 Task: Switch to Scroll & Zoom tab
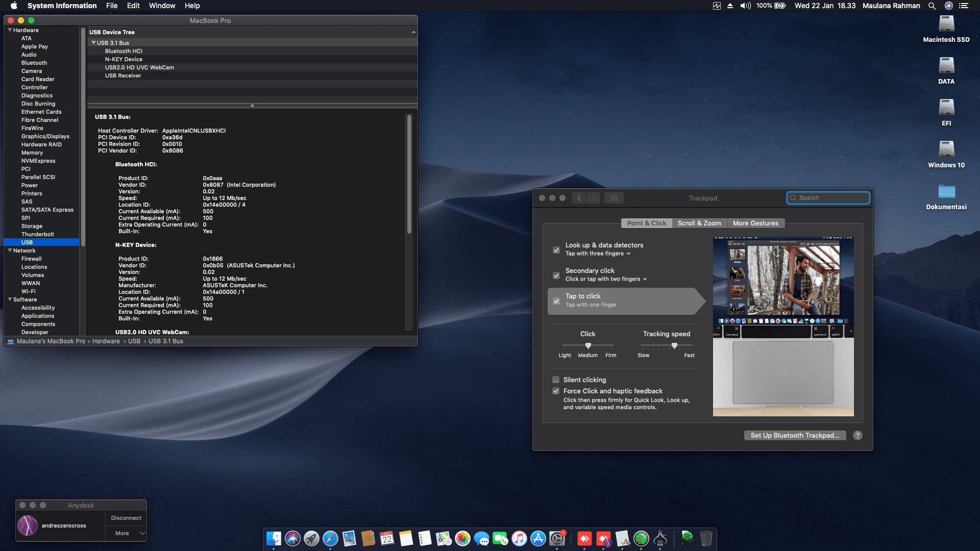point(699,223)
